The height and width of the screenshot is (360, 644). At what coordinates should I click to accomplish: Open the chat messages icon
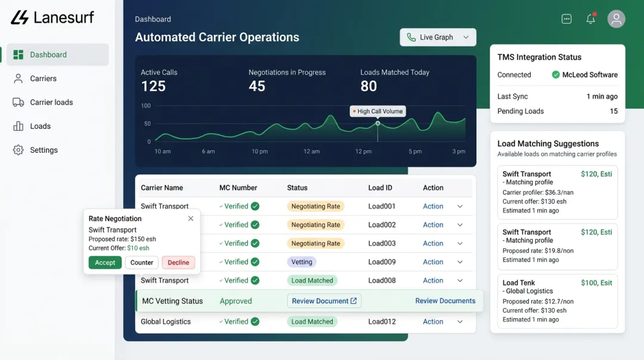point(566,19)
